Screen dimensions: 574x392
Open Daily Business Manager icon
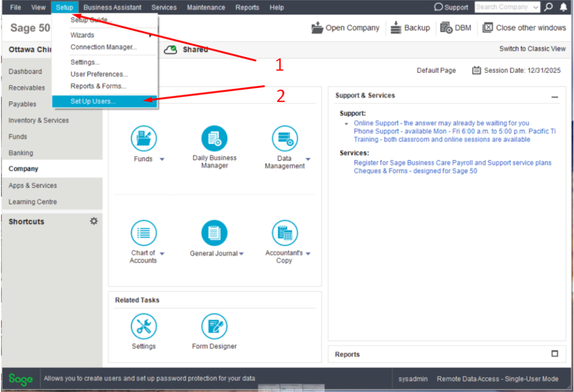(x=214, y=138)
